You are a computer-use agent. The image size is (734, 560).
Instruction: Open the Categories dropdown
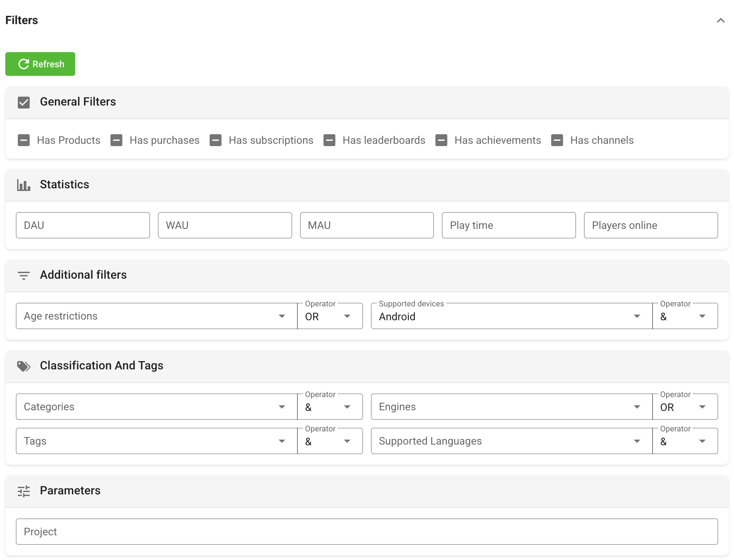click(x=157, y=407)
